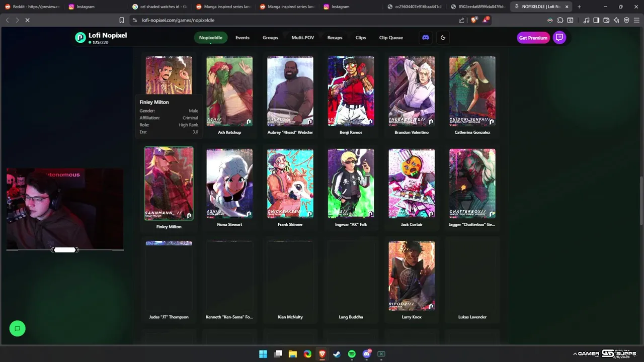Viewport: 644px width, 362px height.
Task: Stop loading the page
Action: point(28,20)
